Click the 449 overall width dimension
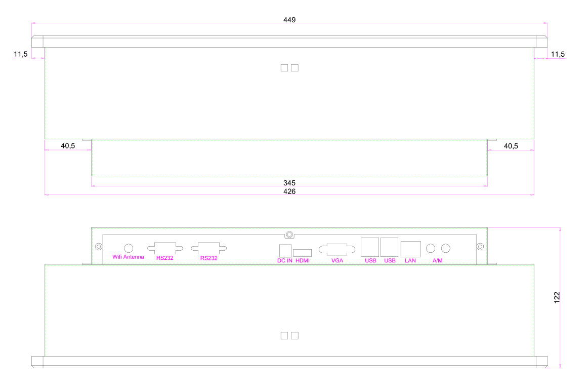The image size is (588, 389). point(289,20)
